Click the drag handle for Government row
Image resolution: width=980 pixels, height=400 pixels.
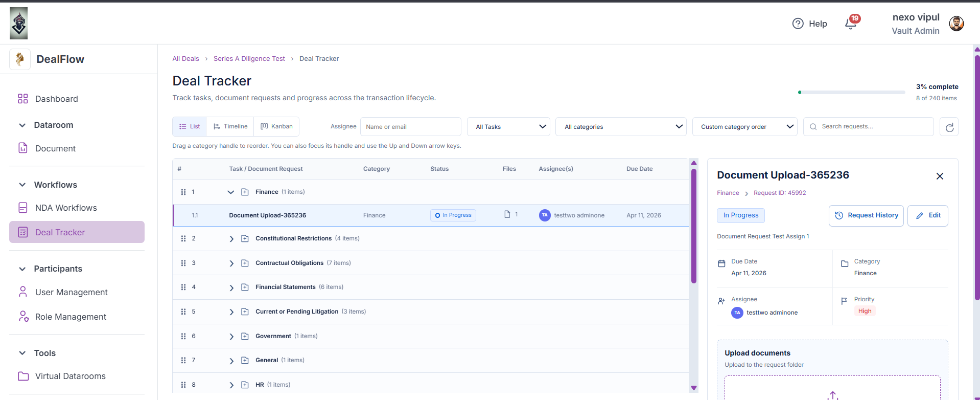183,336
